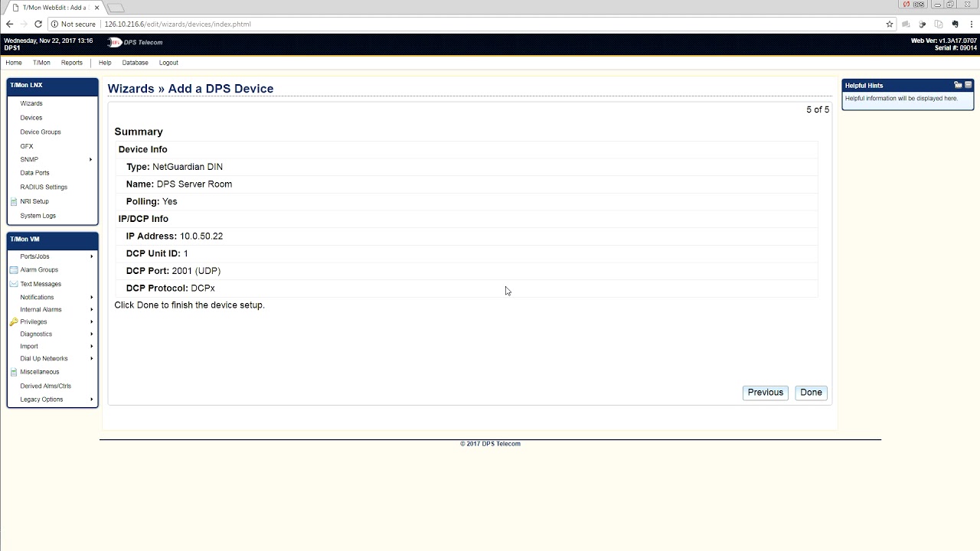Click the browser back arrow
Screen dimensions: 980x551
[9, 24]
